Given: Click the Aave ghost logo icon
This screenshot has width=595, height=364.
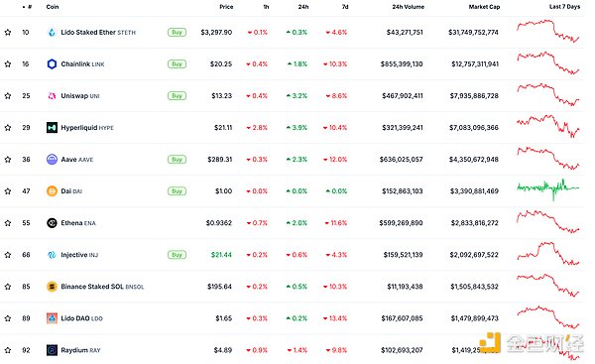Looking at the screenshot, I should coord(52,160).
